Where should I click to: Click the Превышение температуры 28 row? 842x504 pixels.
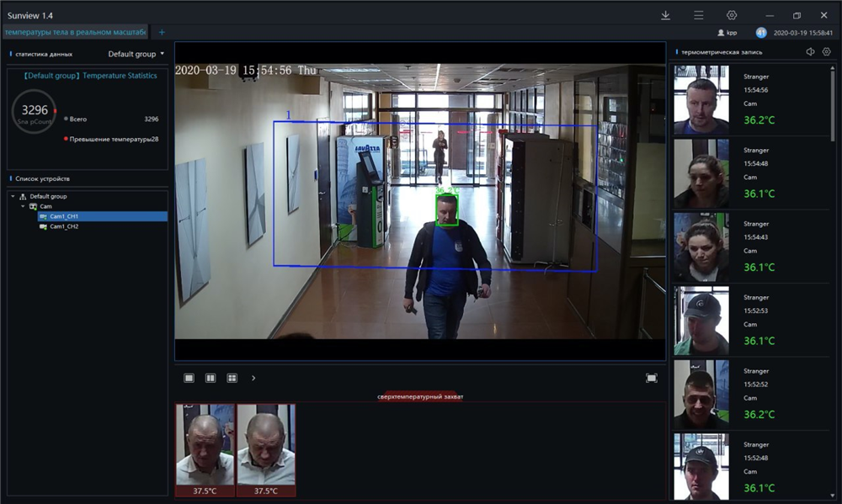111,139
